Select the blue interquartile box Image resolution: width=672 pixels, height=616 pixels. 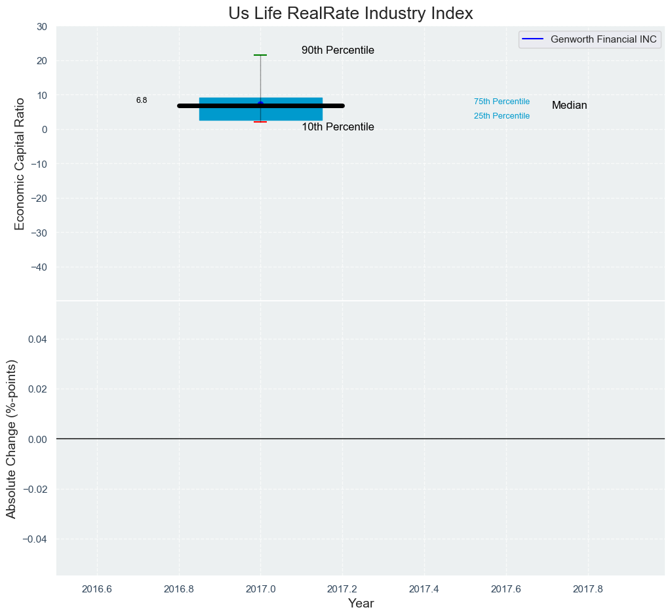(223, 113)
